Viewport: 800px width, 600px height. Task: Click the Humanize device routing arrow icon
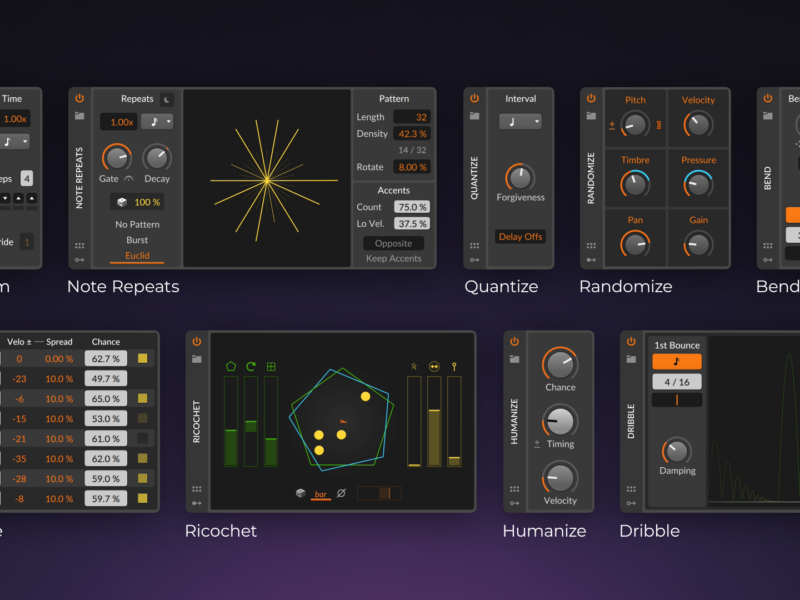(514, 503)
